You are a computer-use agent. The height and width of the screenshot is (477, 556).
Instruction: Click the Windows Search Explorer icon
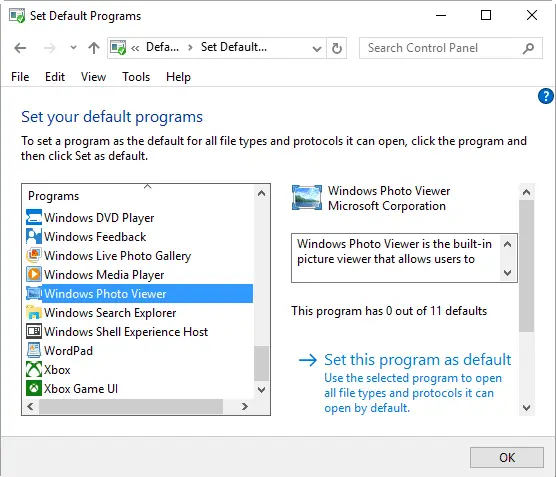(34, 312)
